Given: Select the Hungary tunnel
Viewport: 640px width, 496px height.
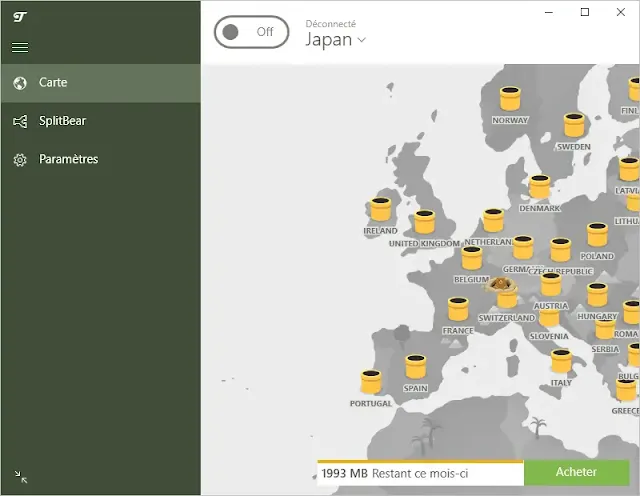Looking at the screenshot, I should tap(597, 295).
